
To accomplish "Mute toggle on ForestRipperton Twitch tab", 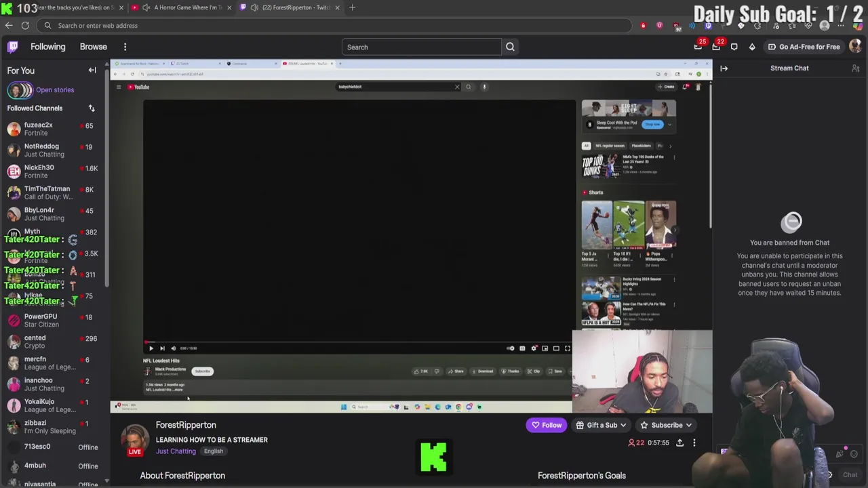I will click(x=254, y=7).
